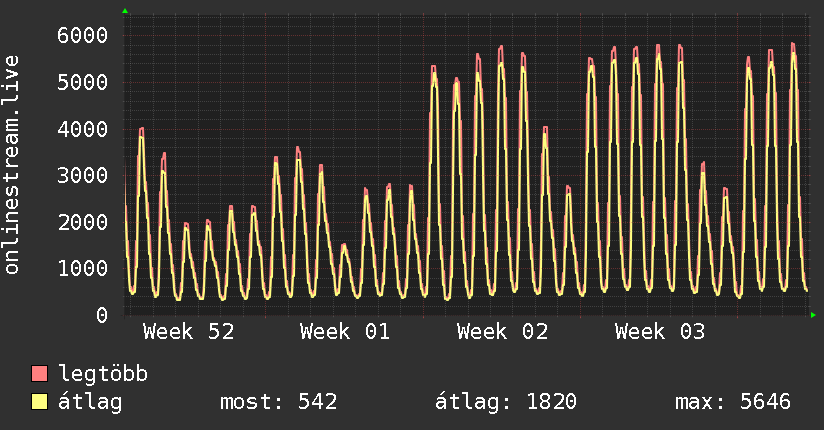Click the 3000 y-axis label
This screenshot has width=824, height=430.
(83, 176)
